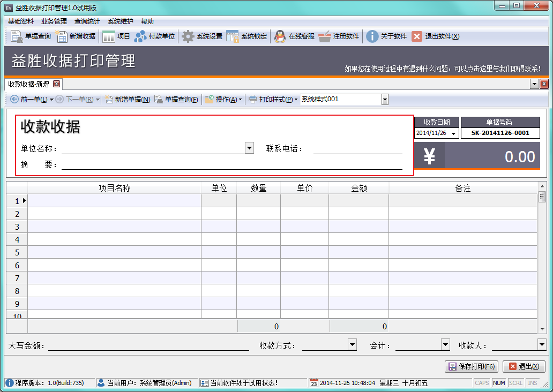Click the 数量 column header
The image size is (553, 392).
(x=258, y=188)
